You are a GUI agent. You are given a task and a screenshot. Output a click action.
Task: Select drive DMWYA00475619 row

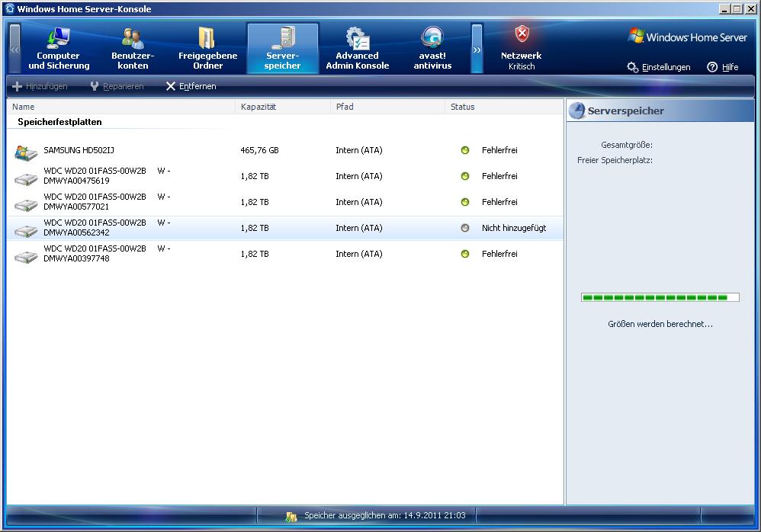coord(285,176)
